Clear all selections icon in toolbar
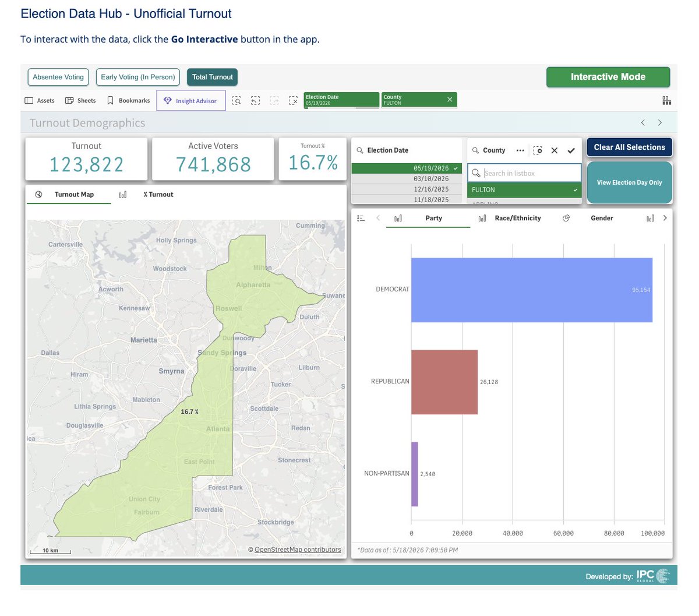The image size is (699, 616). (293, 101)
